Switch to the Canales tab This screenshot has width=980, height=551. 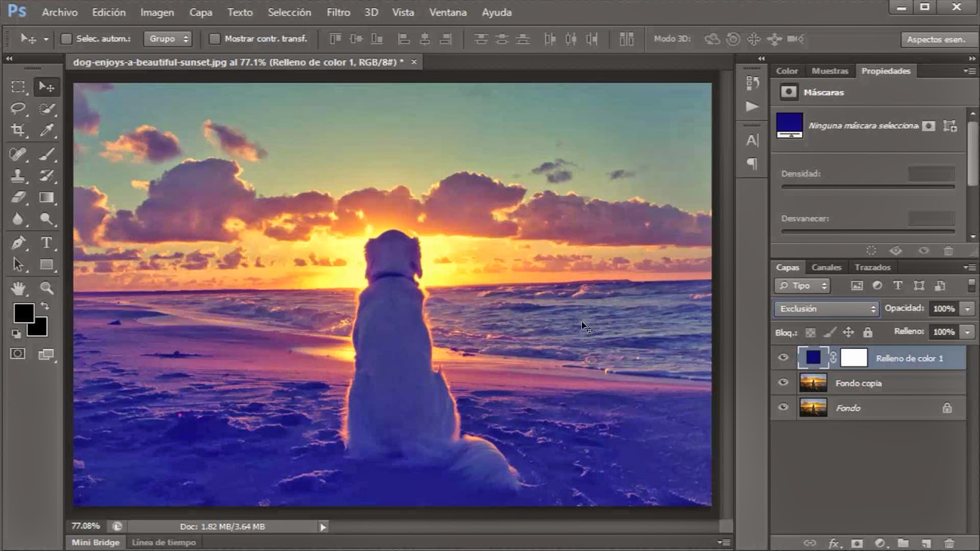826,268
